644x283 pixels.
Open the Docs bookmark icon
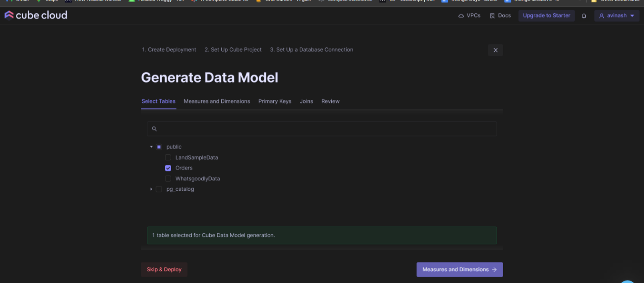click(492, 15)
